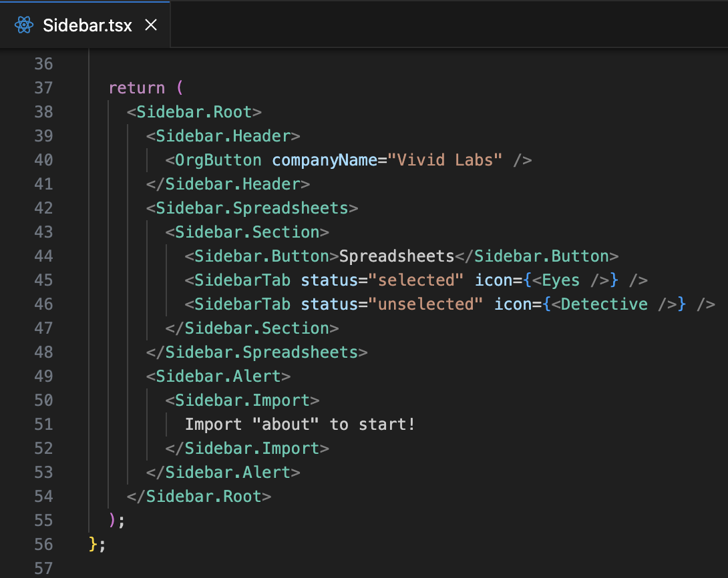Select the Sidebar.tsx tab label
The height and width of the screenshot is (578, 728).
pos(87,25)
